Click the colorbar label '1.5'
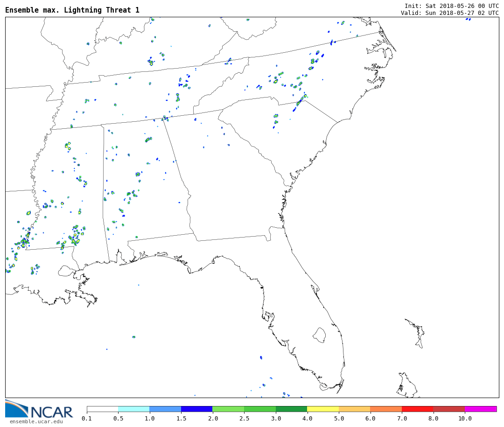 [x=181, y=418]
